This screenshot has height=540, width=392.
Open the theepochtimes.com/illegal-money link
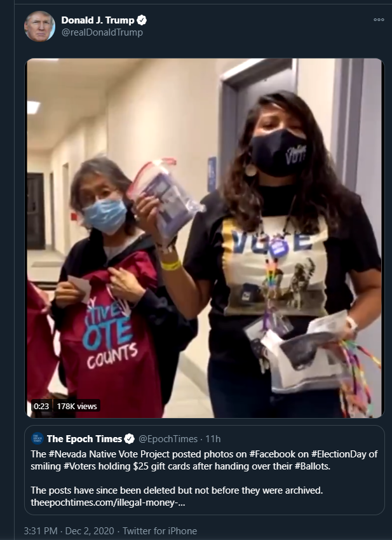108,503
